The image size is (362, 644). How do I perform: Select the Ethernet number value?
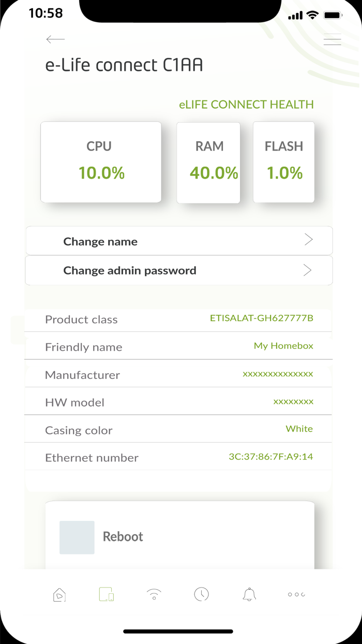tap(271, 456)
